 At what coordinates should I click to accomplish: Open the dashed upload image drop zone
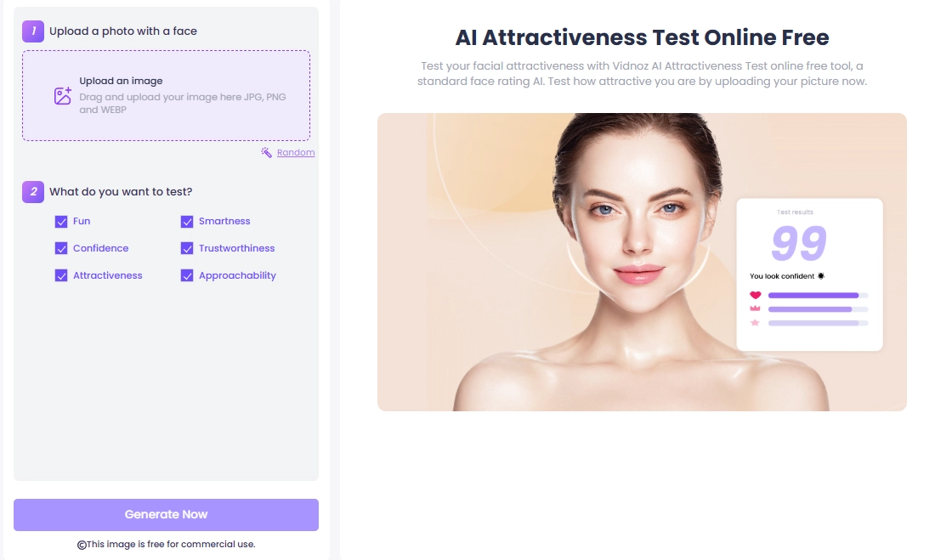[166, 95]
